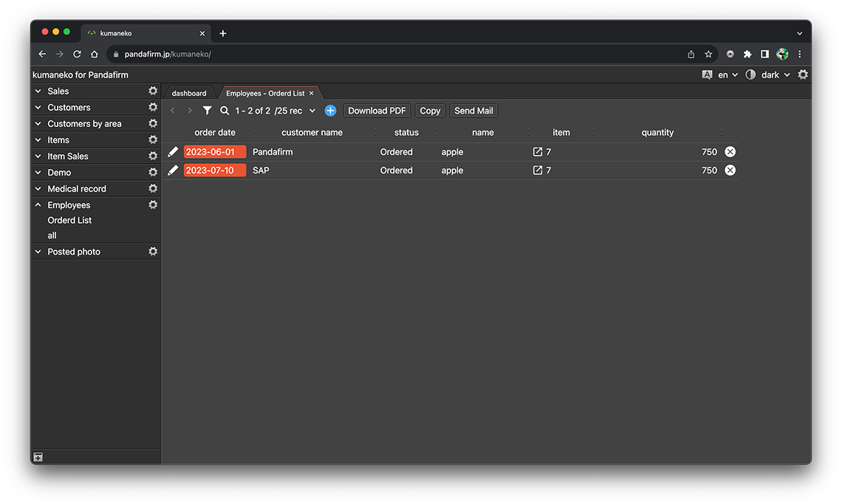Close the Employees - Orderd List tab
842x504 pixels.
312,94
